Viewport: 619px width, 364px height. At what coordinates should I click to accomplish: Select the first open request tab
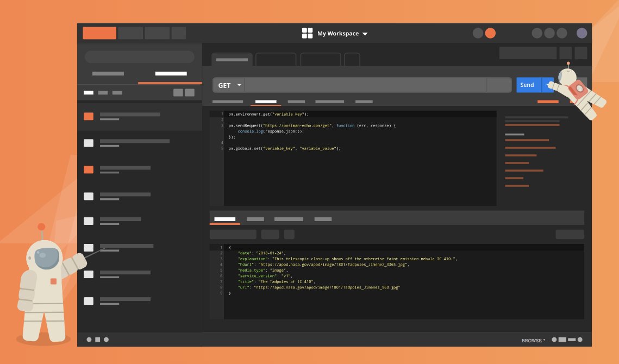click(x=232, y=60)
